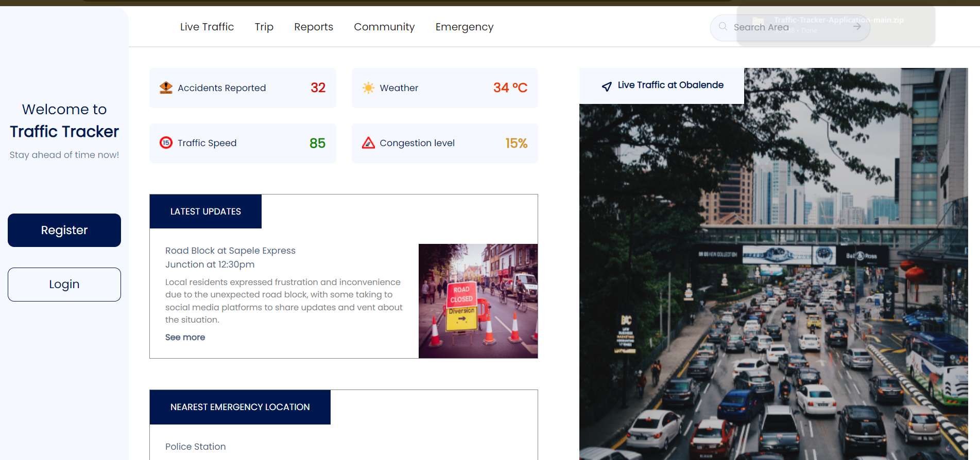The height and width of the screenshot is (460, 980).
Task: Click the accidents reported warning icon
Action: click(x=166, y=88)
